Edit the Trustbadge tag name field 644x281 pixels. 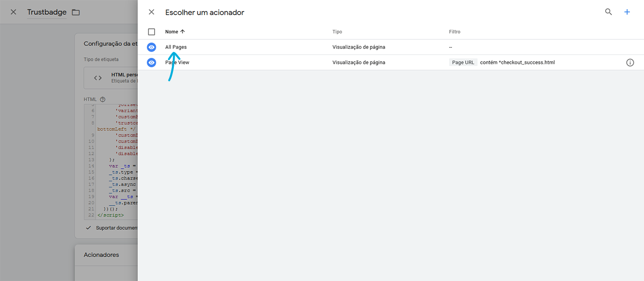[47, 12]
